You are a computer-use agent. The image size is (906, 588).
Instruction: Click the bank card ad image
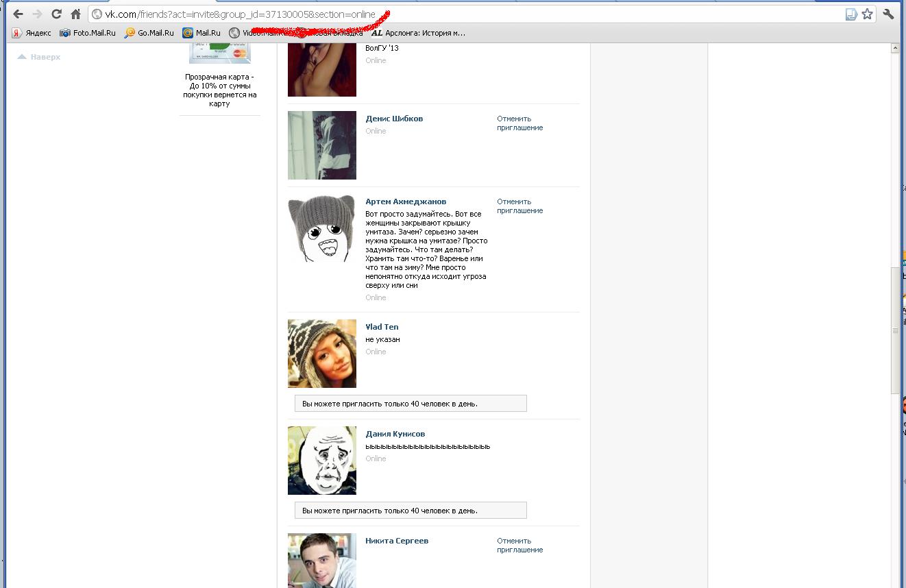(219, 52)
